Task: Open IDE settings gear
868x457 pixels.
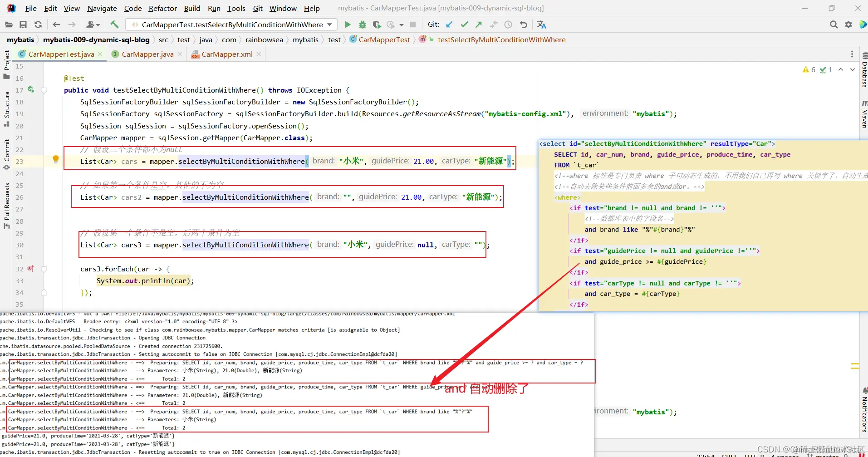Action: click(848, 25)
